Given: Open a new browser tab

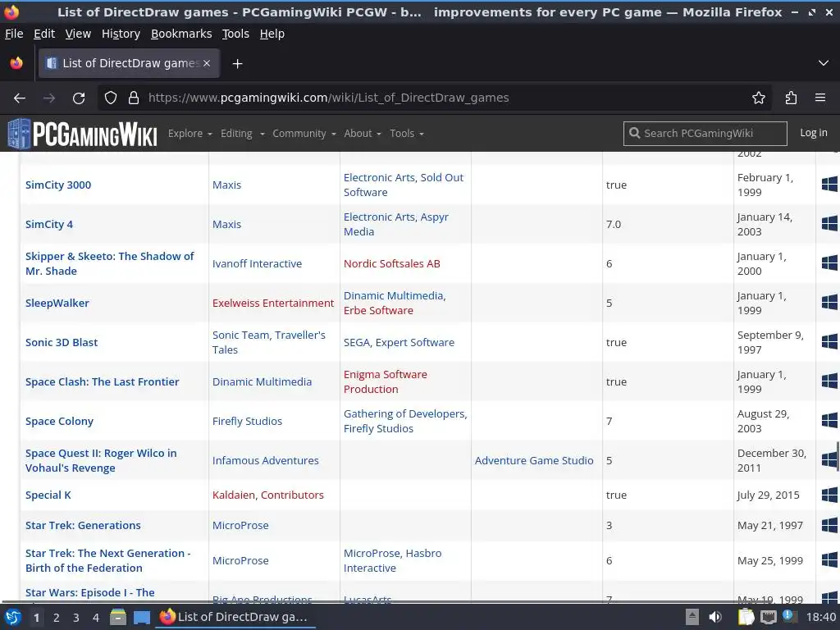Looking at the screenshot, I should (237, 64).
